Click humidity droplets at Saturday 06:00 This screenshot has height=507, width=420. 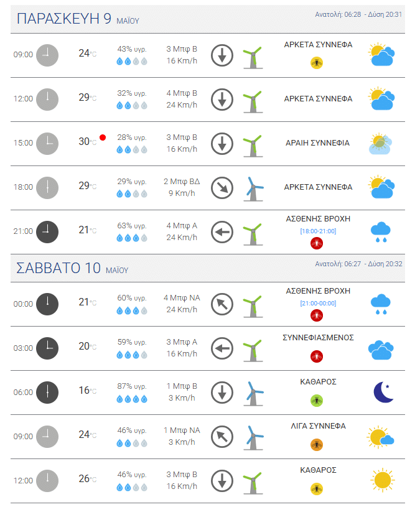click(132, 399)
